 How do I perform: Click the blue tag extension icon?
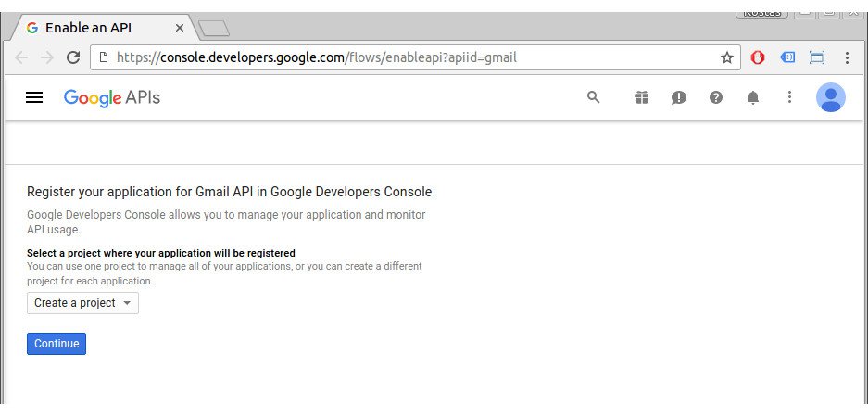[787, 57]
